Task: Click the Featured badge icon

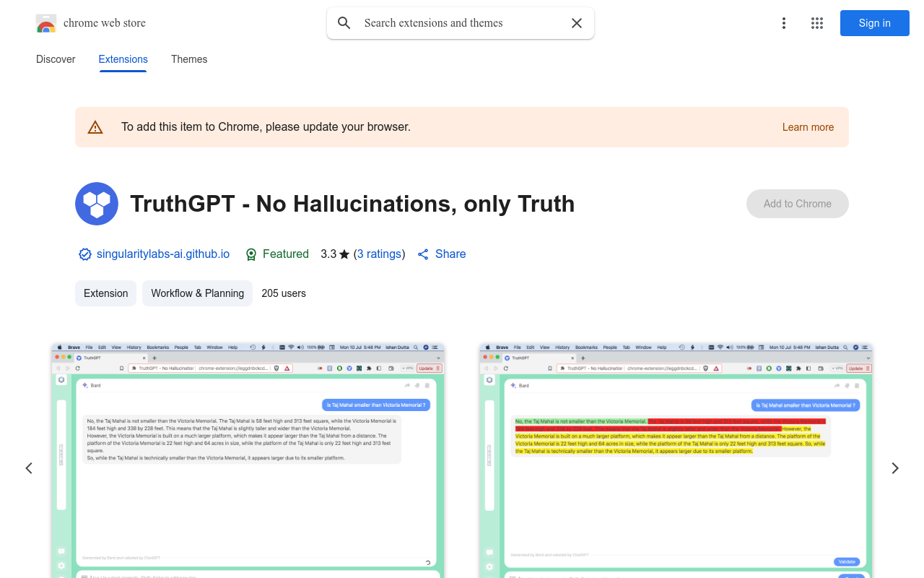Action: pos(251,254)
